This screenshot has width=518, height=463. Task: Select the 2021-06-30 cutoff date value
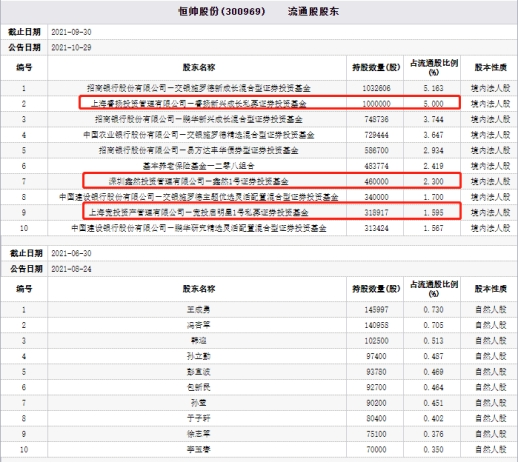pos(71,253)
